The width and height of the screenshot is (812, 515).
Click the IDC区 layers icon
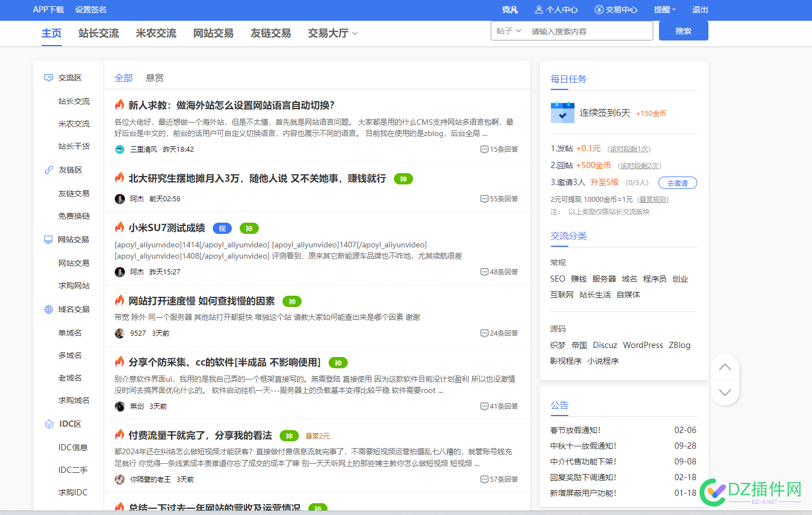(49, 424)
